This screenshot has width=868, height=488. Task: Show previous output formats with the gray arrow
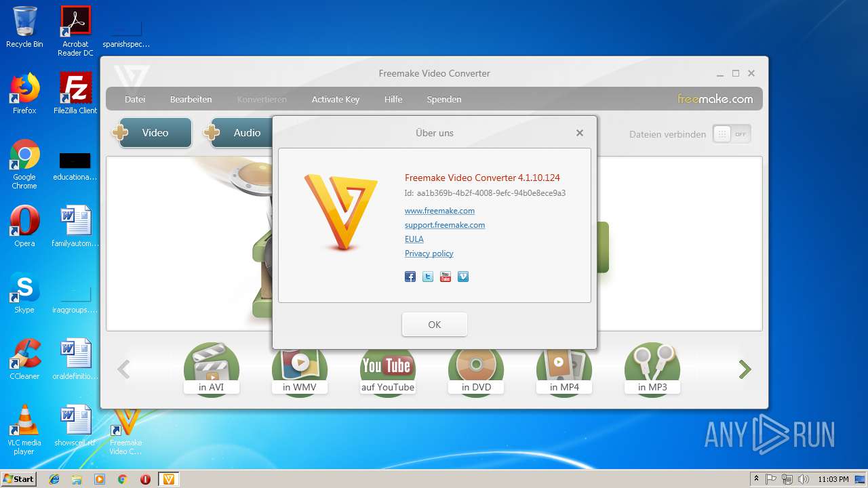(123, 369)
